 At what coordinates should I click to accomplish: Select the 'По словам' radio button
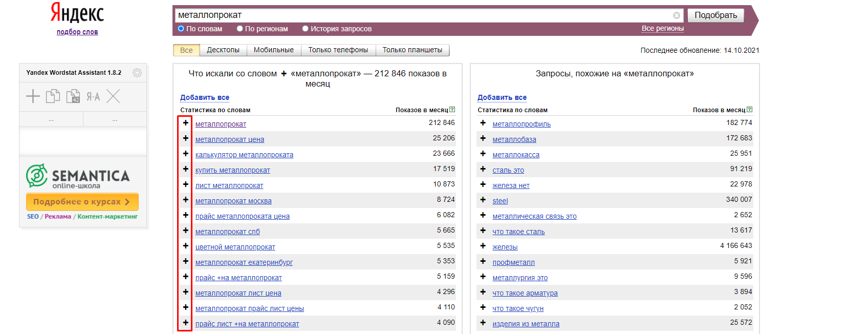tap(181, 29)
